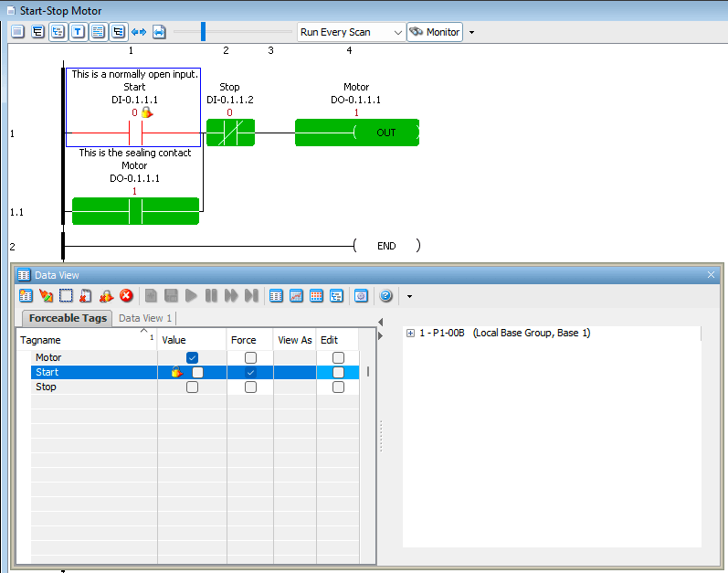Click the trend chart view icon in Data View
The height and width of the screenshot is (573, 728).
click(x=296, y=296)
